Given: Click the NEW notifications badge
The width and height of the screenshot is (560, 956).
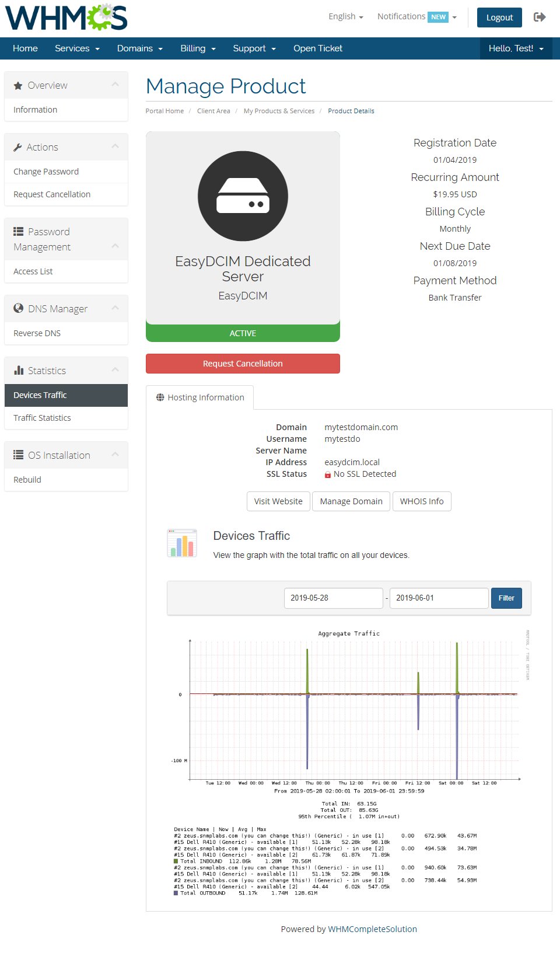Looking at the screenshot, I should point(439,17).
